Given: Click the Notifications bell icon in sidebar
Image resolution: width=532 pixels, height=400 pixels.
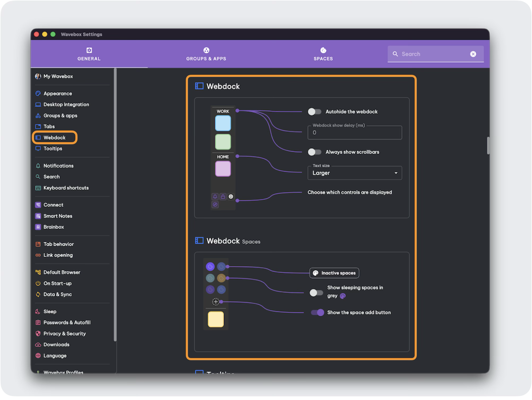Looking at the screenshot, I should (38, 166).
